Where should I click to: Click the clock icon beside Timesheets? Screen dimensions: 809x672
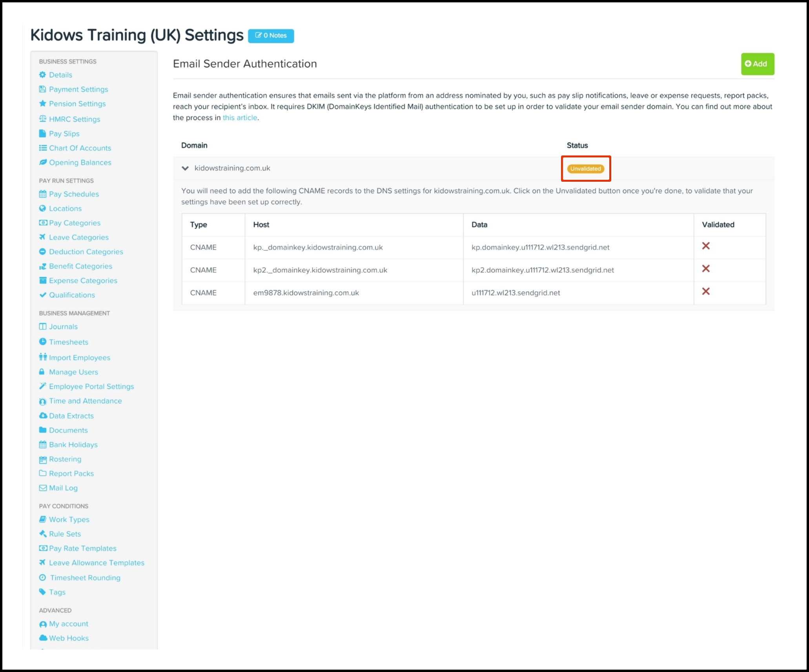coord(42,342)
